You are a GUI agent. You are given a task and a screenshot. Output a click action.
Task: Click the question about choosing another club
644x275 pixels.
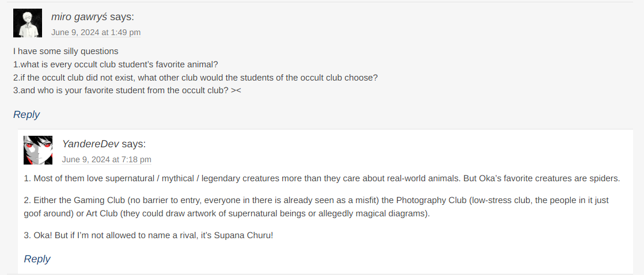click(x=195, y=78)
